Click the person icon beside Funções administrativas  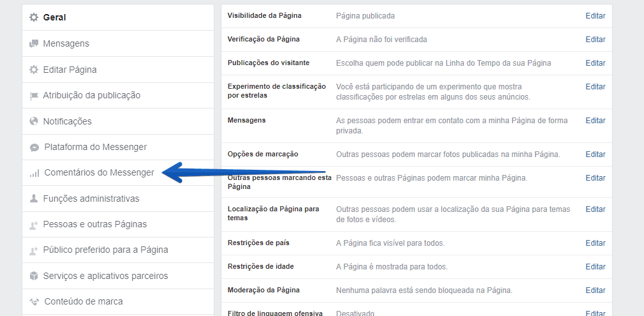point(34,199)
